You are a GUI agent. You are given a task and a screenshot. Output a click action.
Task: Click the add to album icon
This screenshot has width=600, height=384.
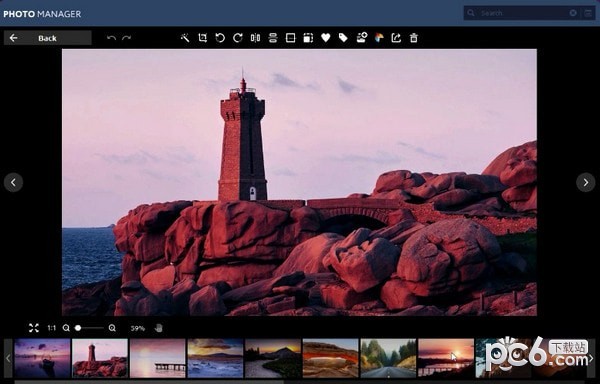pyautogui.click(x=362, y=37)
